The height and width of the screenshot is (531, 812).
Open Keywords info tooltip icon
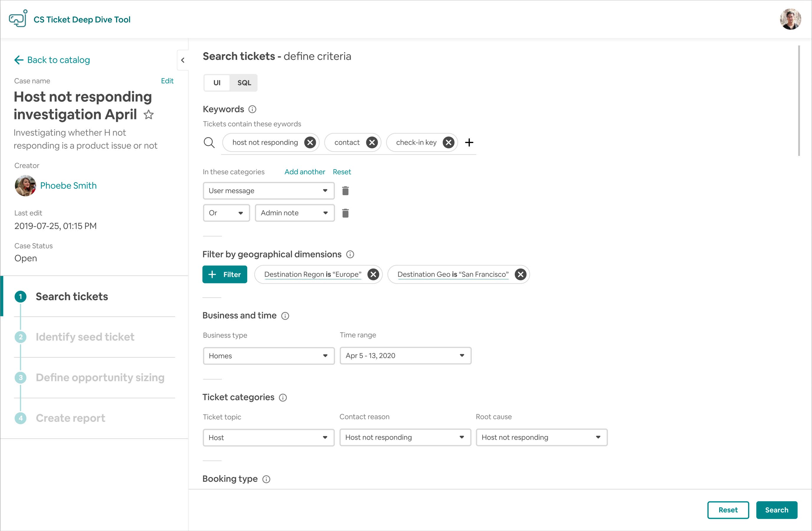tap(252, 109)
